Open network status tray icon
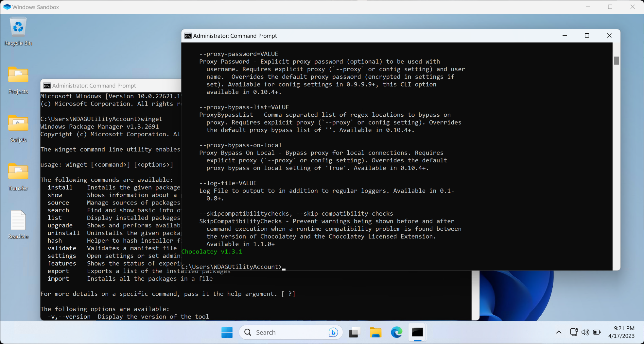 (574, 332)
